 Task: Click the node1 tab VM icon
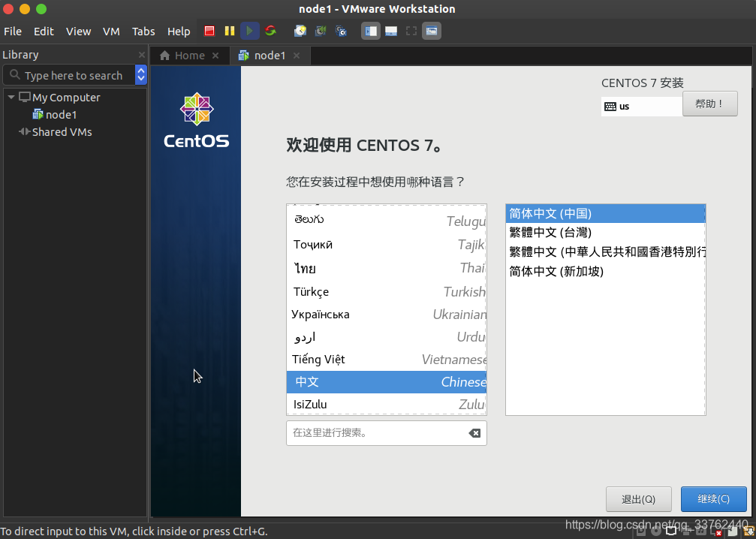(x=243, y=56)
